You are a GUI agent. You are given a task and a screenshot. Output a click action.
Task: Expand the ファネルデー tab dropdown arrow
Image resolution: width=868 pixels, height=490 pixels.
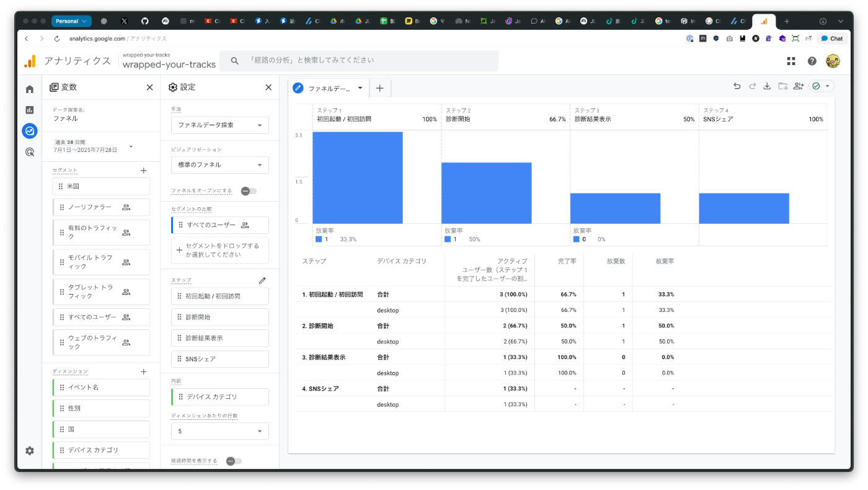click(360, 88)
